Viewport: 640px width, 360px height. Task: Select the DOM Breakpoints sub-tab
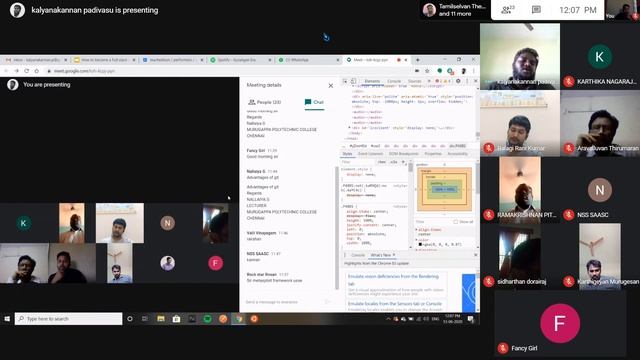click(x=403, y=154)
